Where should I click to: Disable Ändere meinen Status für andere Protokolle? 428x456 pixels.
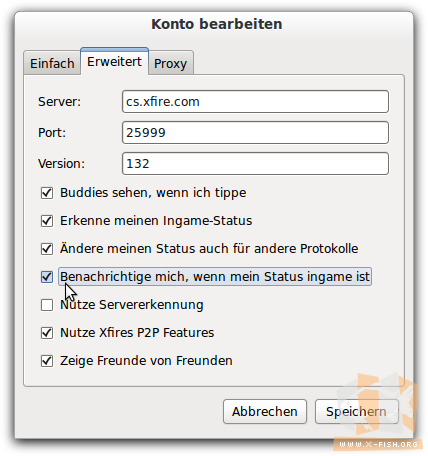click(47, 249)
